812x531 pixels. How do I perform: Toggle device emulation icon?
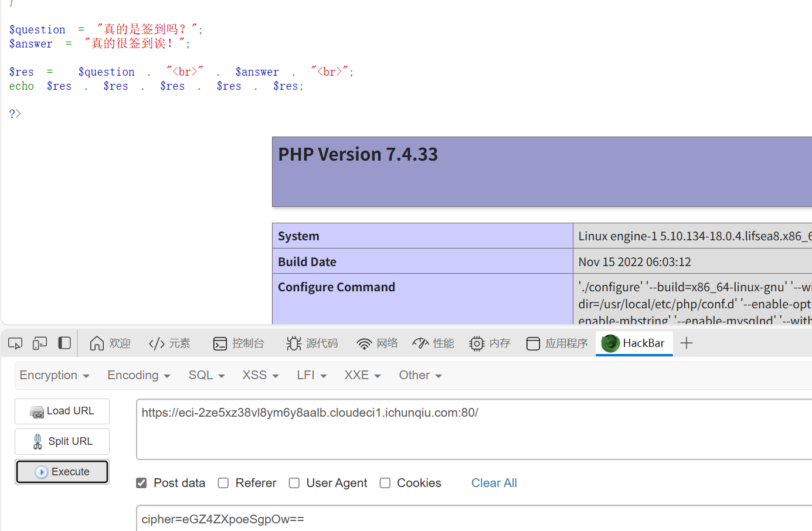click(40, 343)
